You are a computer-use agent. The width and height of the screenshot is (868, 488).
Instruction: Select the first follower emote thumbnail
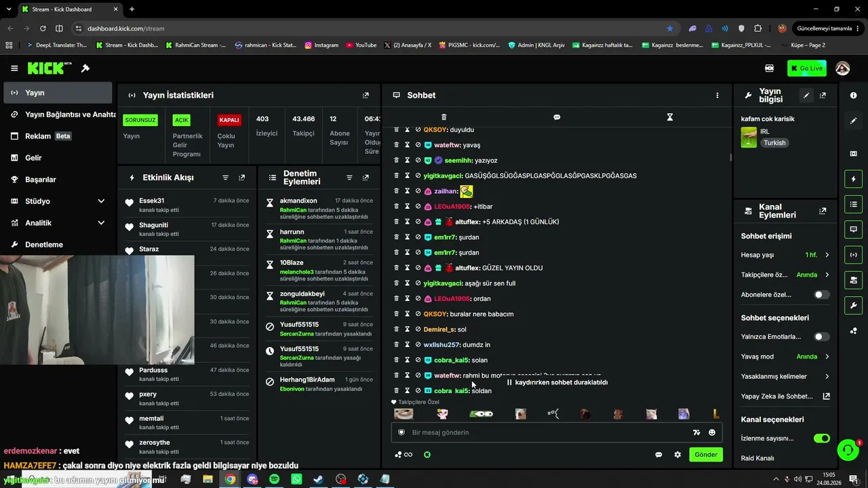(403, 414)
